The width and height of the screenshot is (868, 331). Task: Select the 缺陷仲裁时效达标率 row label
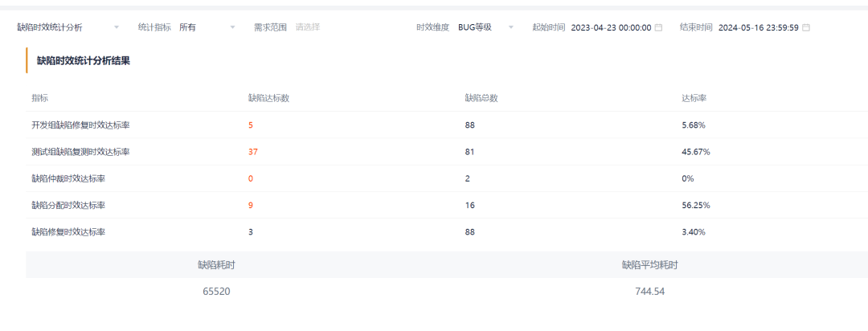point(68,178)
